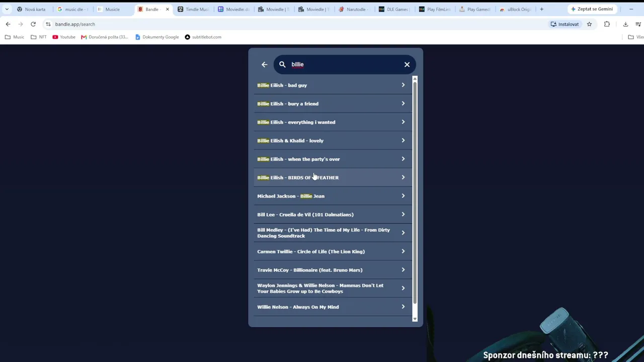This screenshot has height=362, width=644.
Task: Switch to the Play Gamedle tab
Action: pyautogui.click(x=475, y=9)
